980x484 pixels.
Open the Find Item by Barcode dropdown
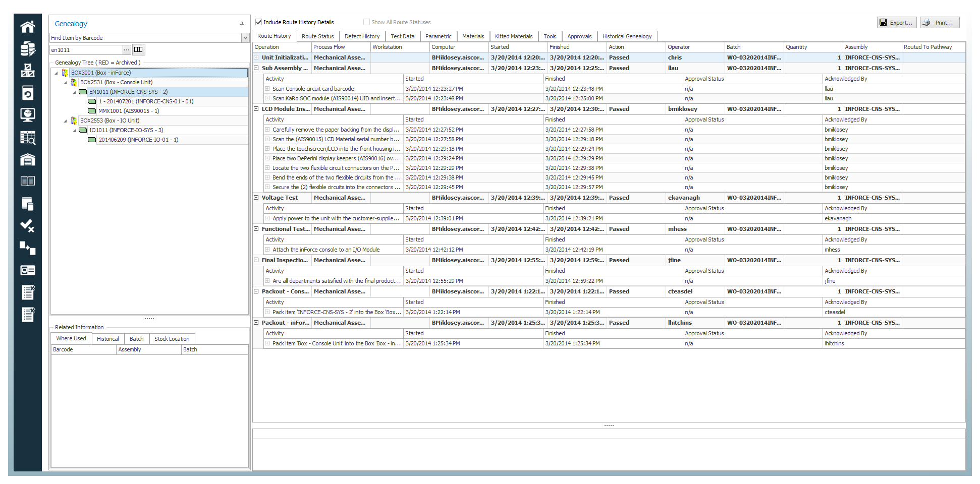click(245, 38)
